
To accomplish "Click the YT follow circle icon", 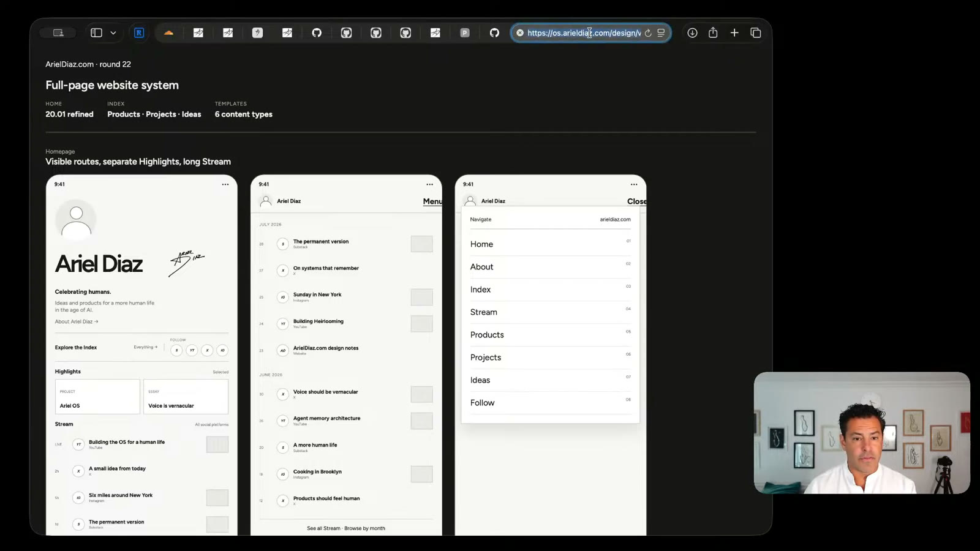I will click(x=192, y=350).
